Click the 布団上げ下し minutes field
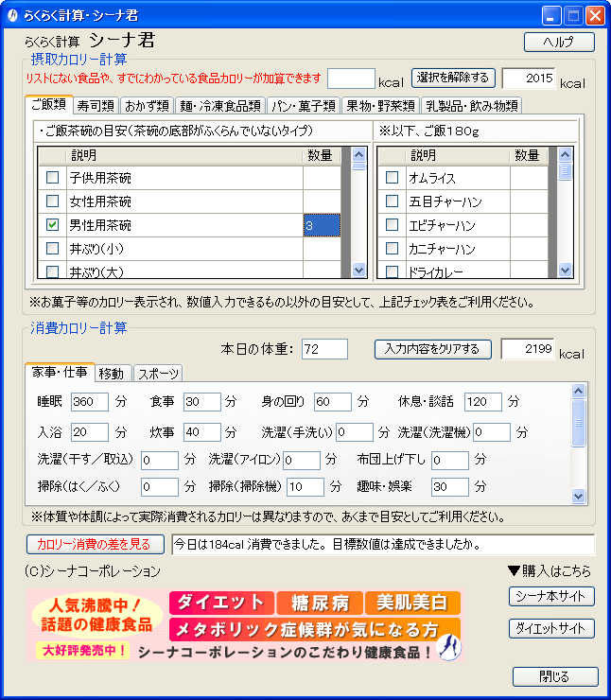Screen dimensions: 611x700 [450, 461]
